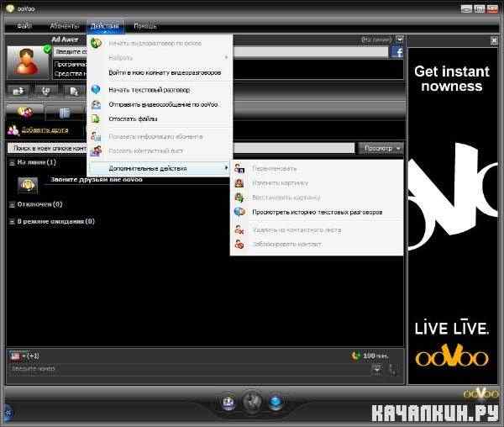
Task: Open the Абоненты menu
Action: (65, 26)
